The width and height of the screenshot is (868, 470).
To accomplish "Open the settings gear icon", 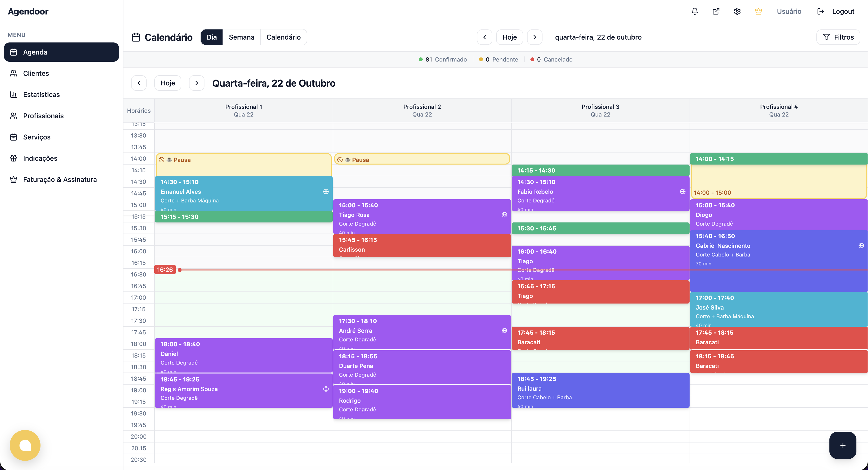I will (x=737, y=12).
